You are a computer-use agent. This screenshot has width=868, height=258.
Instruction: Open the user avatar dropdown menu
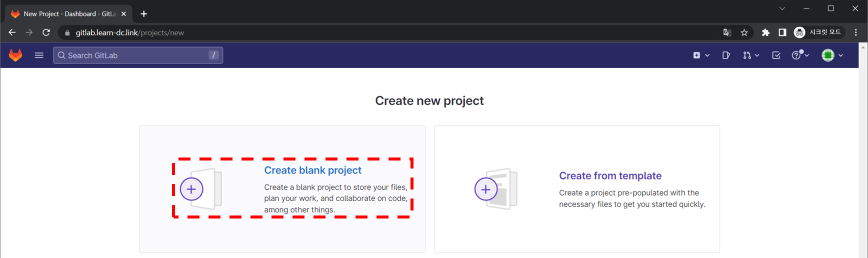[x=832, y=55]
